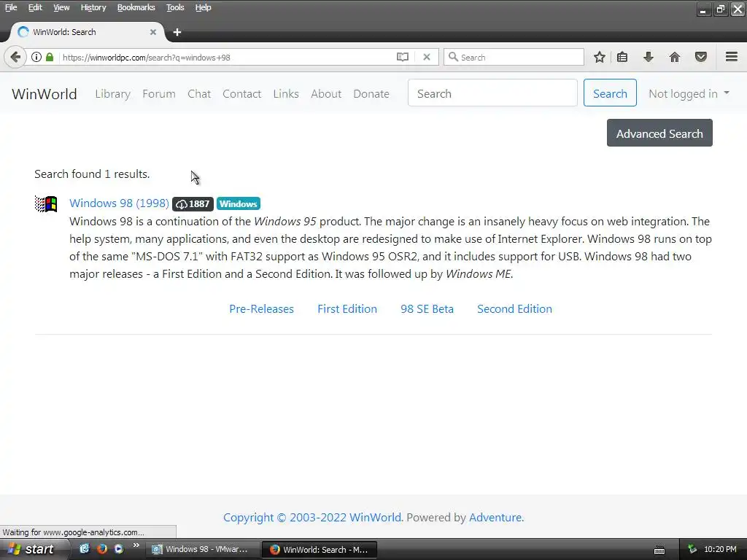This screenshot has width=747, height=560.
Task: Open the Pre-Releases link
Action: coord(262,309)
